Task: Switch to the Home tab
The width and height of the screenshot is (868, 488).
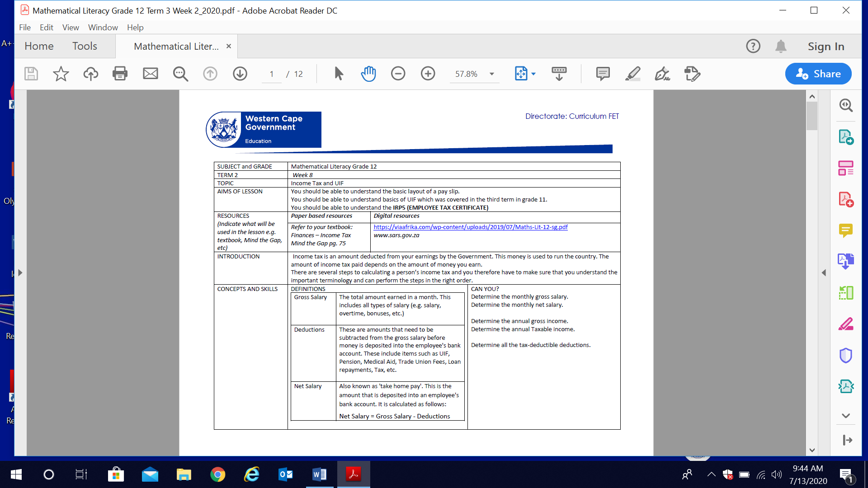Action: tap(39, 46)
